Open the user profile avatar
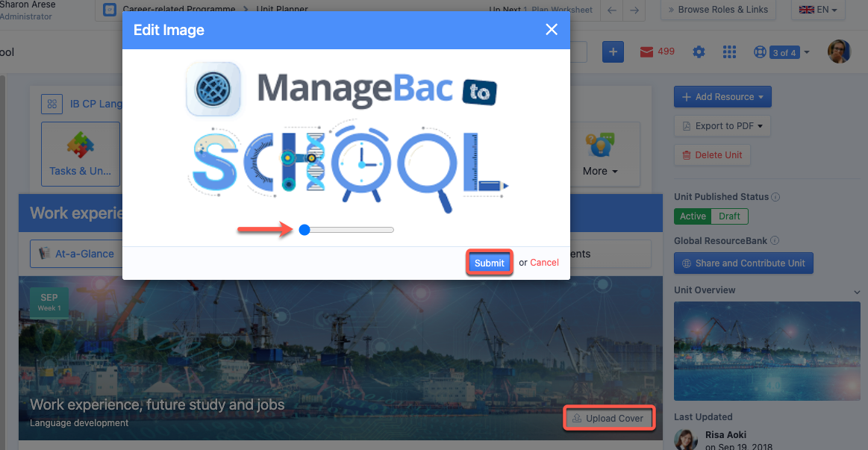This screenshot has height=450, width=868. (839, 51)
